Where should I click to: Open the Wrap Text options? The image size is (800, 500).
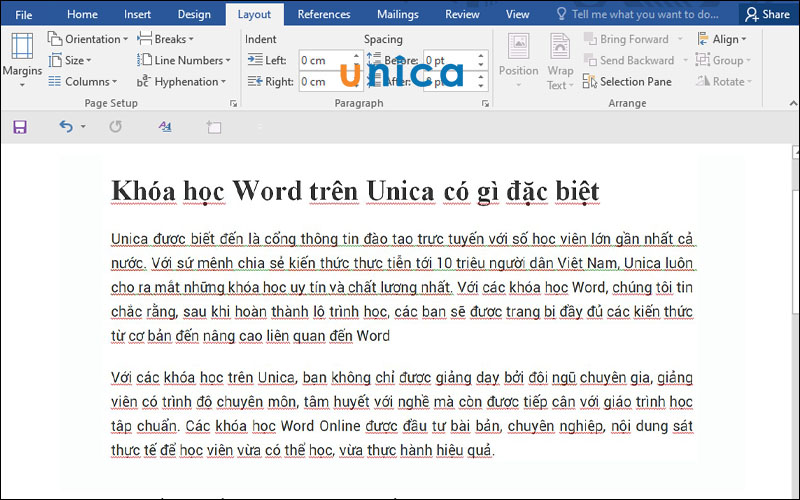(560, 61)
